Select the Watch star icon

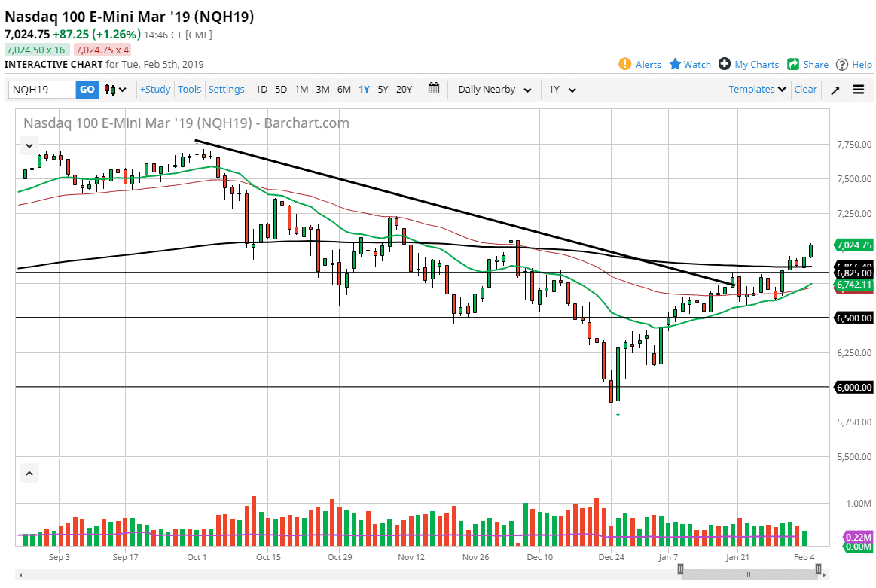tap(677, 64)
